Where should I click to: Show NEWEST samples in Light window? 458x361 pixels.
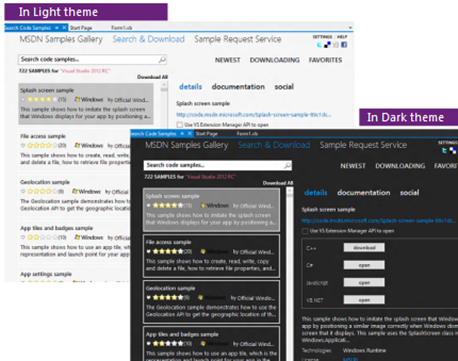pos(228,60)
